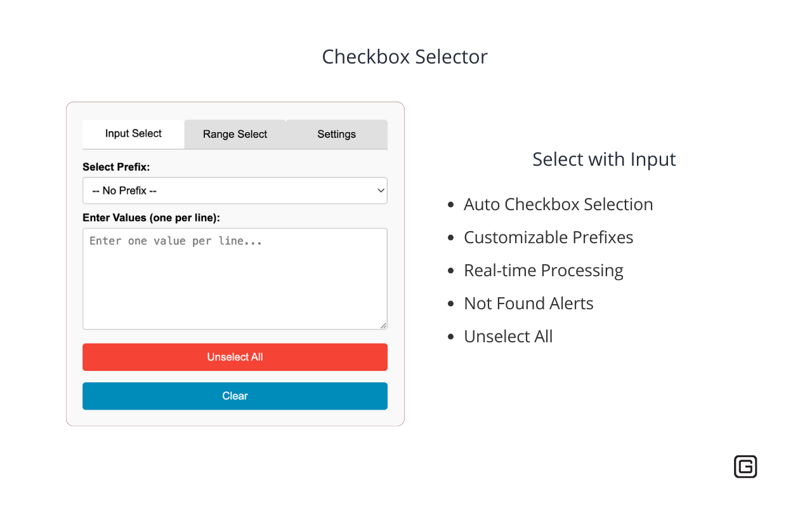The height and width of the screenshot is (508, 812).
Task: Click the Unselect All button
Action: (x=235, y=357)
